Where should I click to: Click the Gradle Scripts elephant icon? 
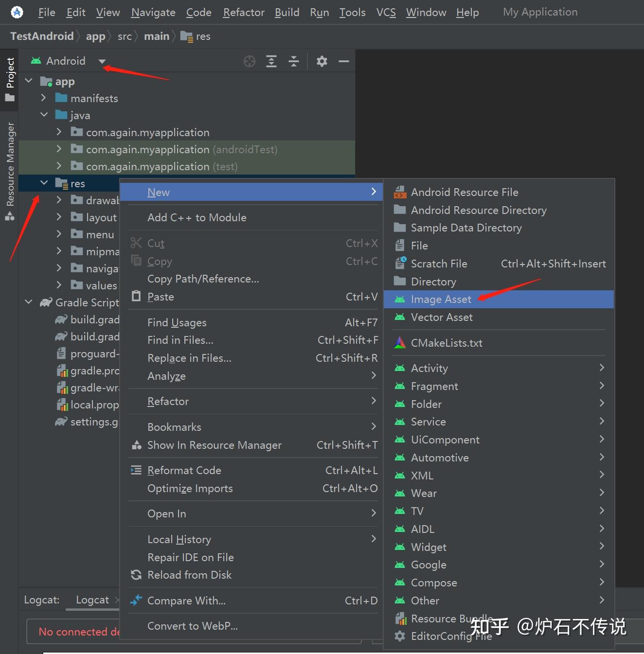click(x=46, y=302)
